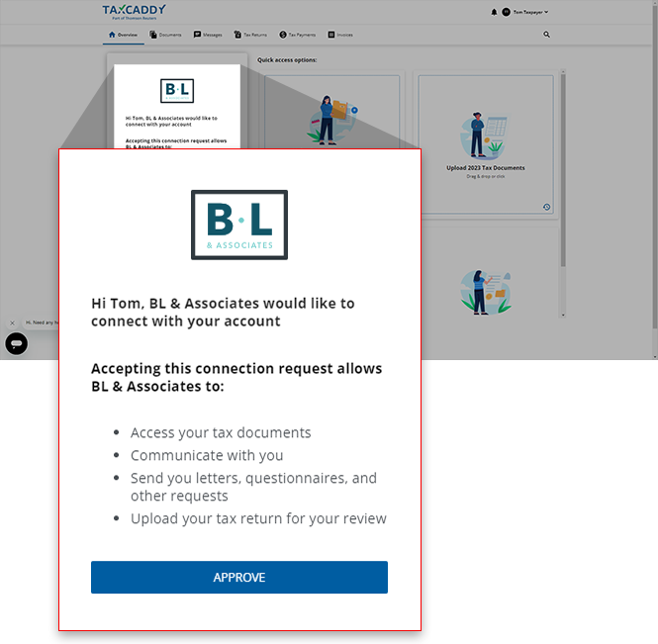Click 'Upload your tax return for your review'
The height and width of the screenshot is (644, 658).
pos(258,518)
